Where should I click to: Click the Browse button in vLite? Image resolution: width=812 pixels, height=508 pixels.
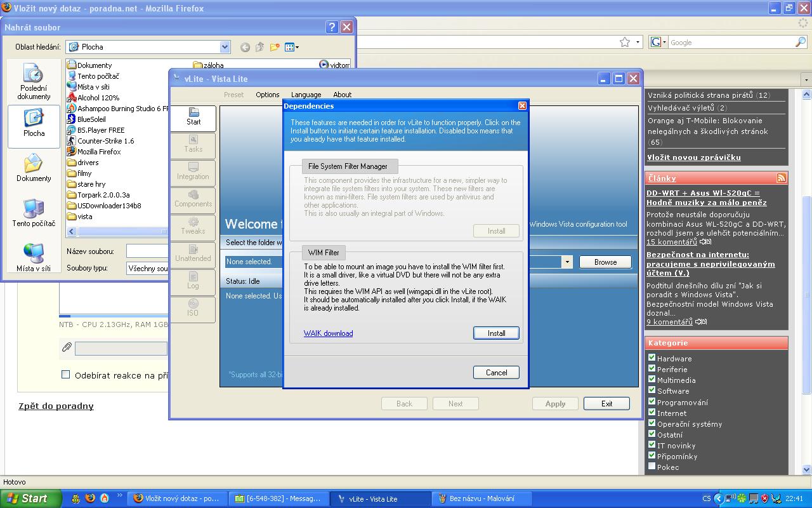(x=605, y=262)
